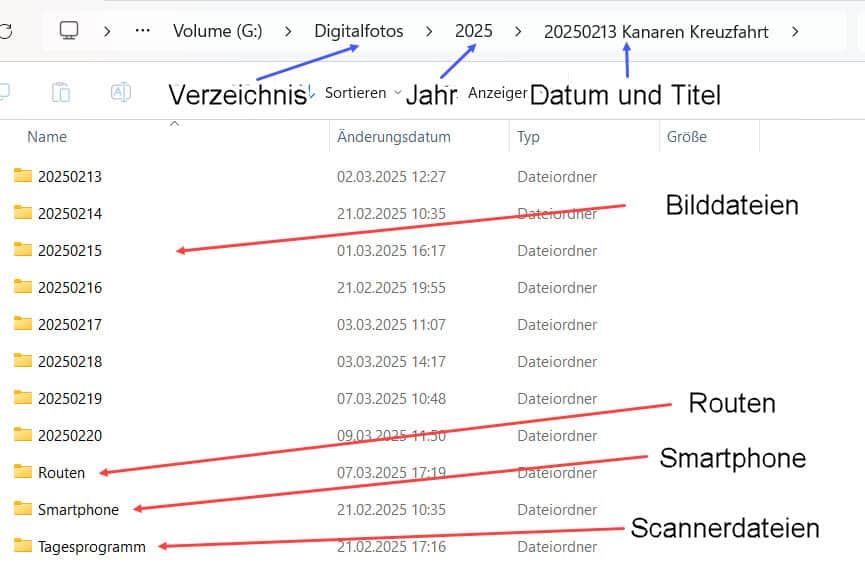The width and height of the screenshot is (865, 572).
Task: Go to Volume (G:) breadcrumb
Action: pos(217,31)
